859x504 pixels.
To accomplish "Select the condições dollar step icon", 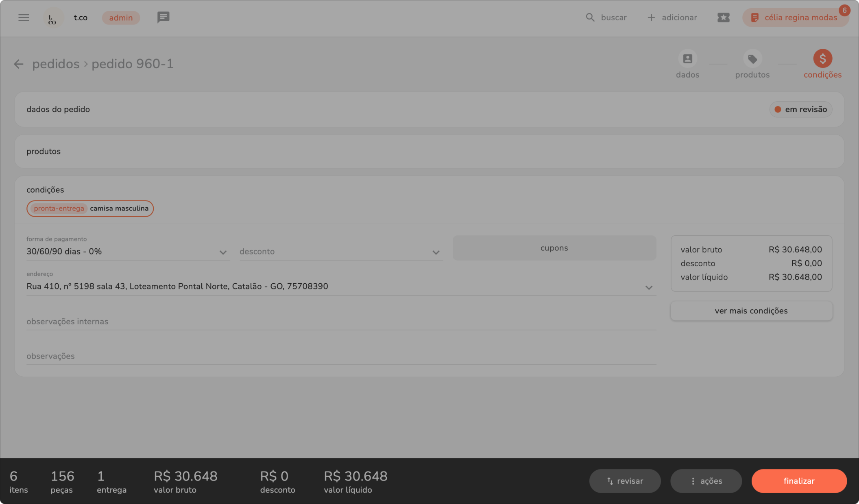I will [x=822, y=59].
